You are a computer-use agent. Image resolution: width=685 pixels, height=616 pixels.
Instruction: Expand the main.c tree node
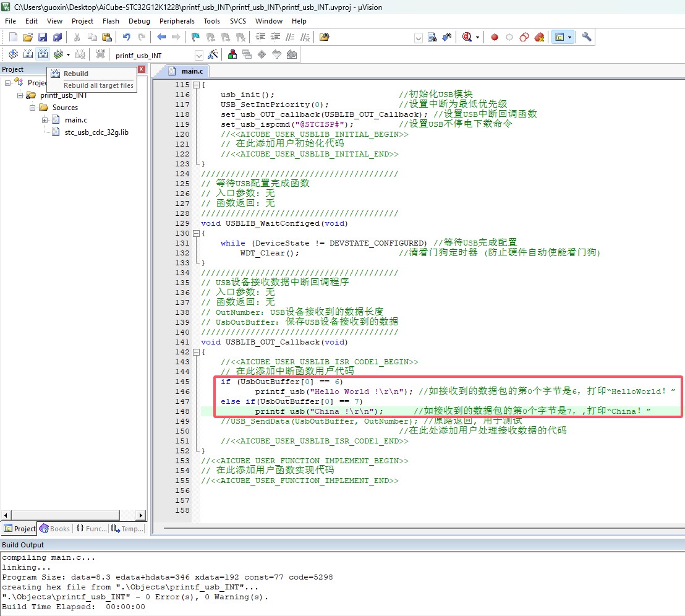coord(45,120)
